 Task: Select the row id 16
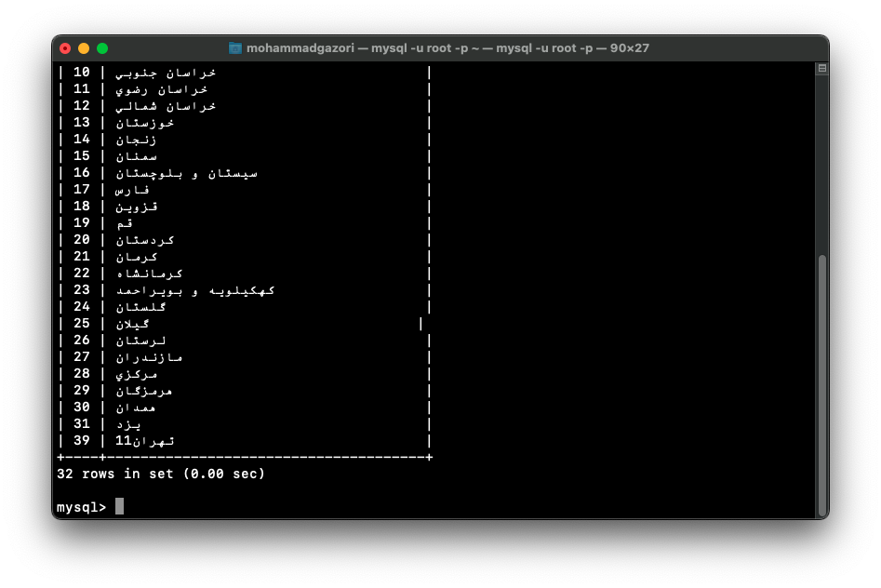click(x=82, y=173)
